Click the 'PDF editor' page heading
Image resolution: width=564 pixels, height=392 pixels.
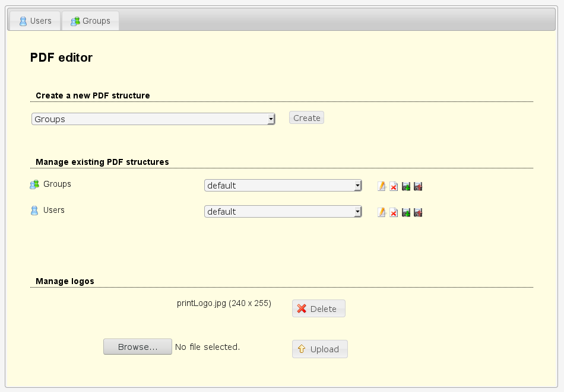click(x=61, y=58)
